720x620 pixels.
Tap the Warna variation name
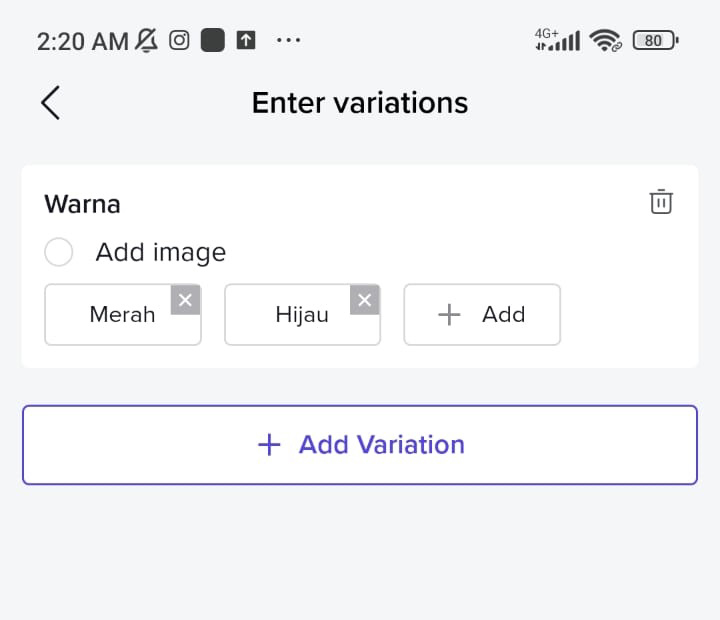[82, 204]
